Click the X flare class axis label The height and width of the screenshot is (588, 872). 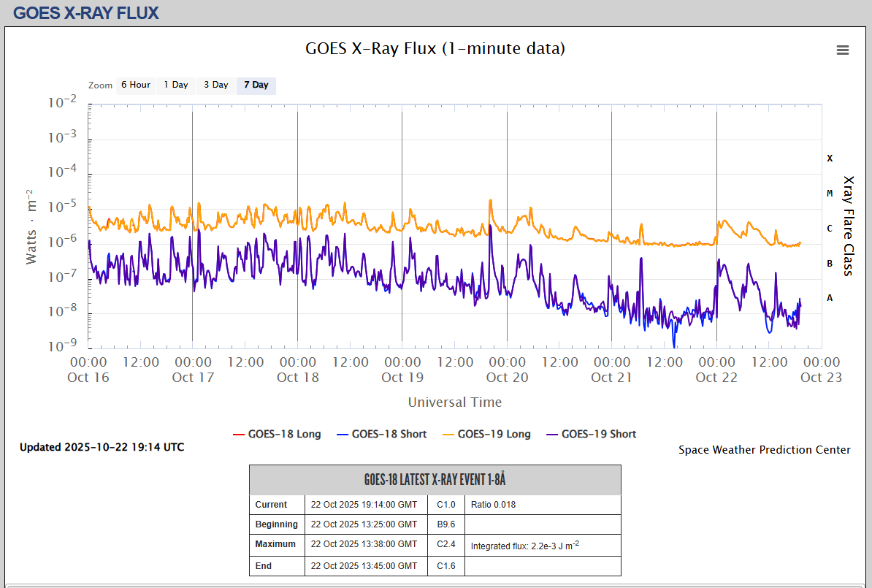click(830, 158)
